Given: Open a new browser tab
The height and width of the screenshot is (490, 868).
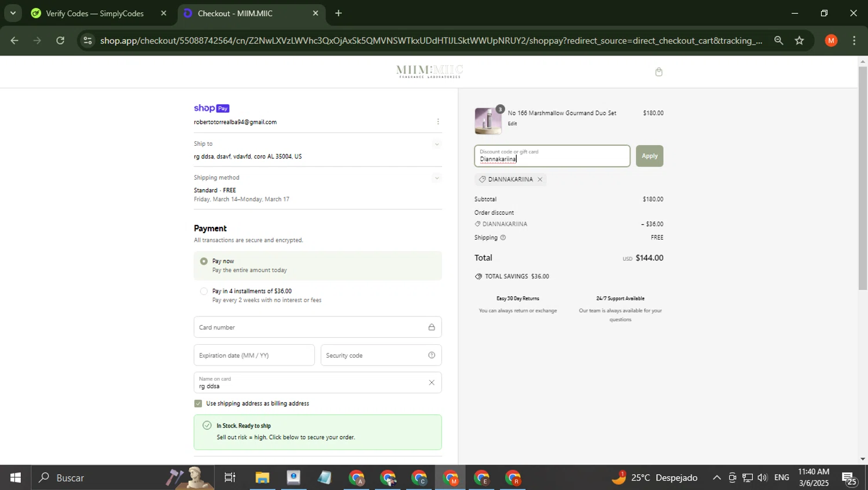Looking at the screenshot, I should tap(339, 13).
